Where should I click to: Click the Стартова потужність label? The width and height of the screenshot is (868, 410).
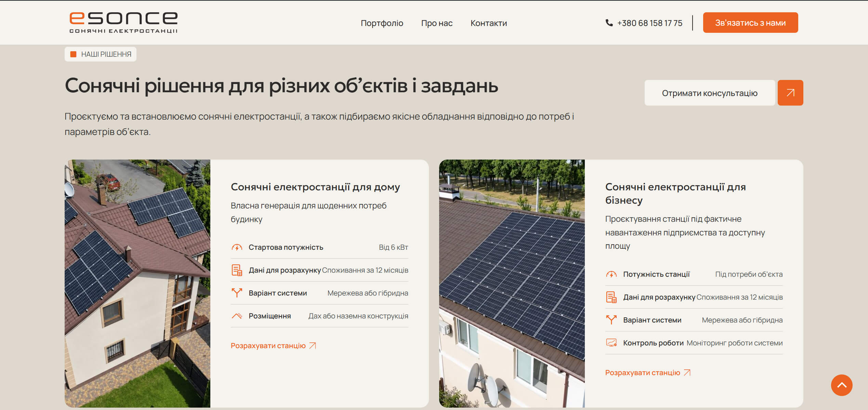pyautogui.click(x=286, y=247)
